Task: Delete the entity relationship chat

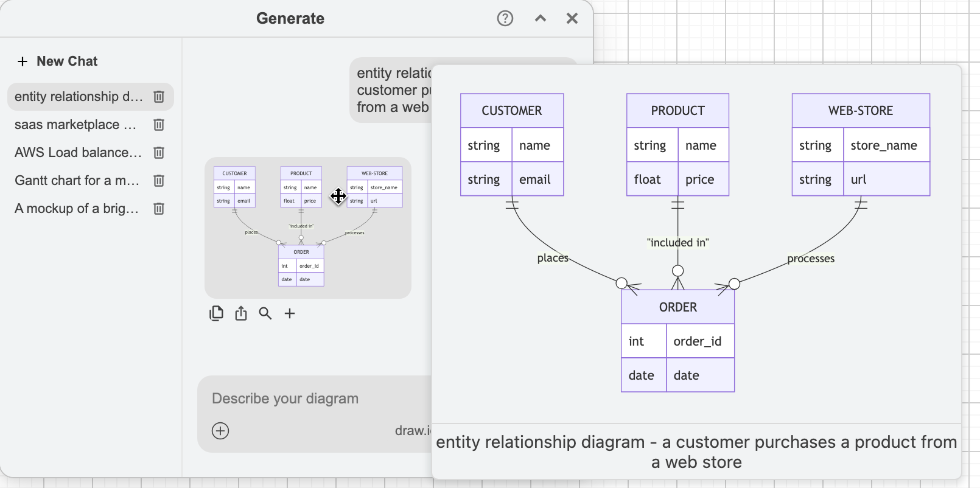Action: [x=159, y=97]
